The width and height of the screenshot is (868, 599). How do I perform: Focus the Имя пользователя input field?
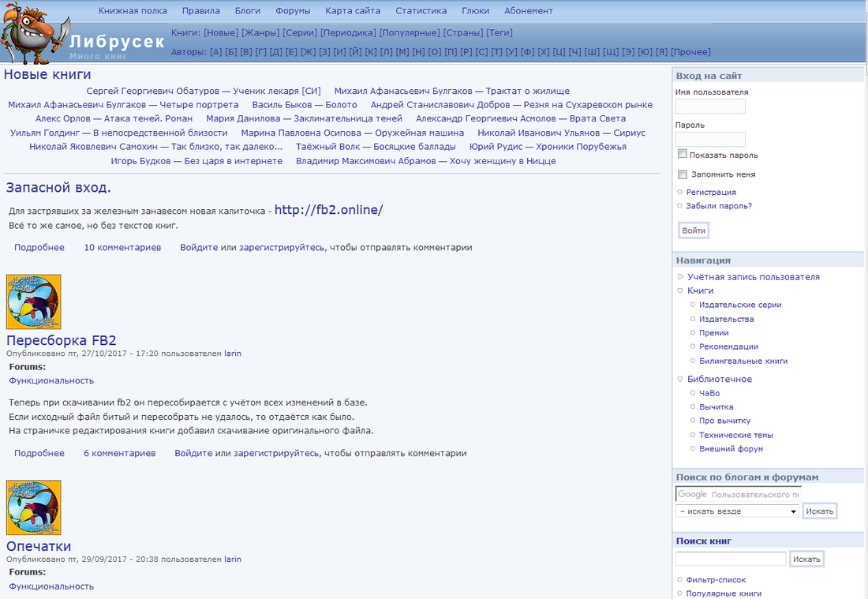(710, 107)
